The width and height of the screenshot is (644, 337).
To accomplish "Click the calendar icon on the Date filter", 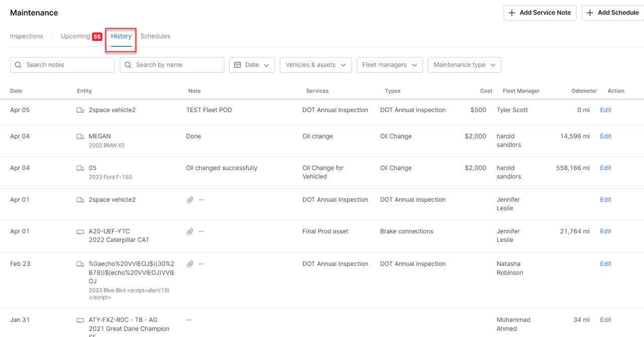I will point(238,65).
